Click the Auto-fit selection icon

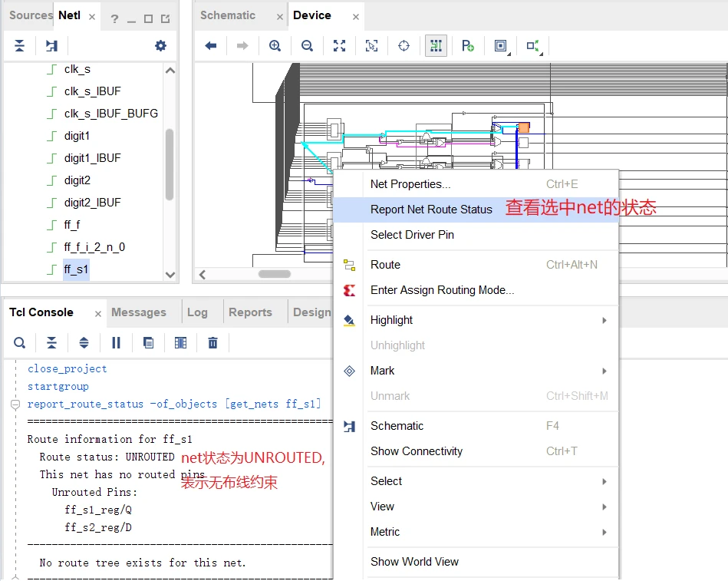click(371, 45)
